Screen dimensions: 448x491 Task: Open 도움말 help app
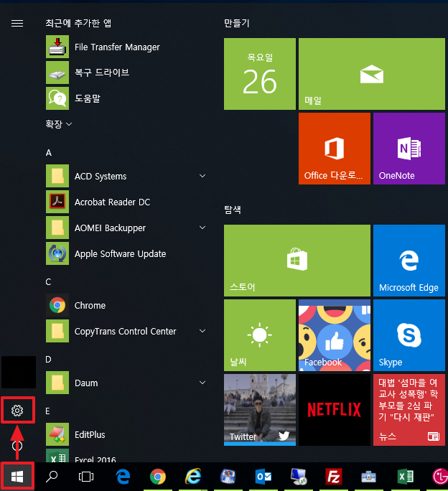click(x=126, y=98)
